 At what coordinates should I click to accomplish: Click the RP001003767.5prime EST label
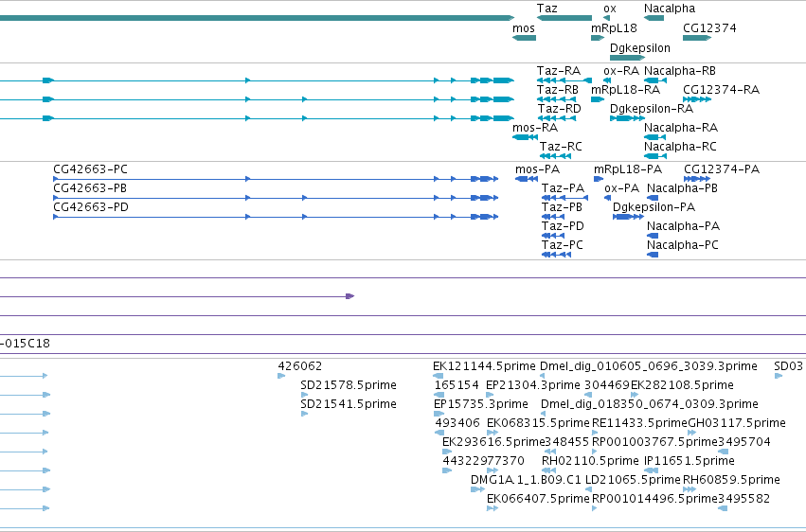pyautogui.click(x=654, y=442)
